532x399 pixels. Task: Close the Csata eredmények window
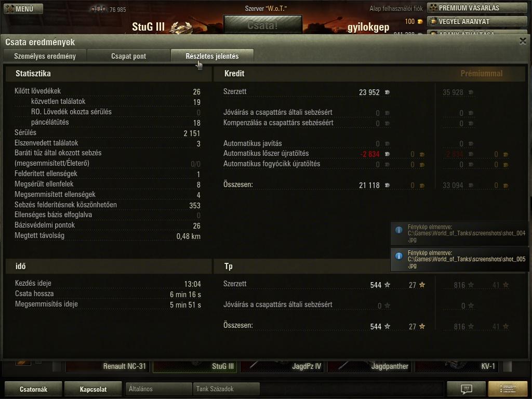pos(523,42)
